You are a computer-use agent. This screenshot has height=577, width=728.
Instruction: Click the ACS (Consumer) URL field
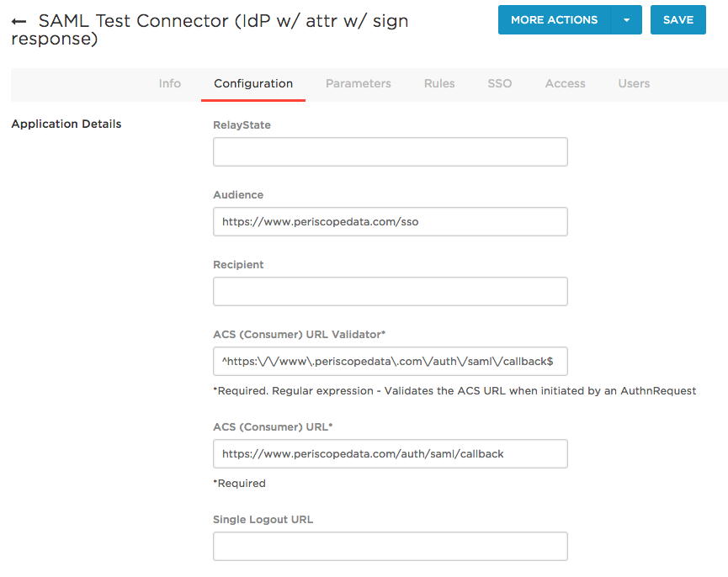click(390, 453)
